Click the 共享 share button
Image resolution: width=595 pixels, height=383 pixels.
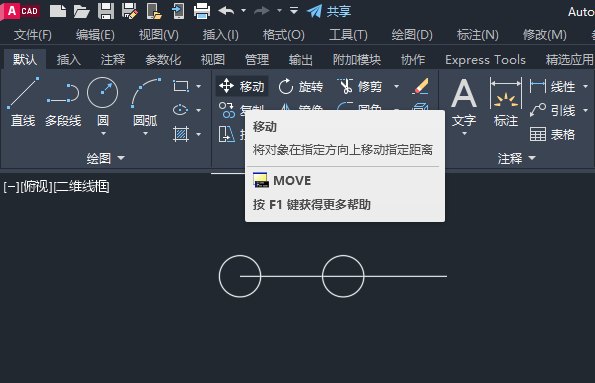(x=329, y=11)
